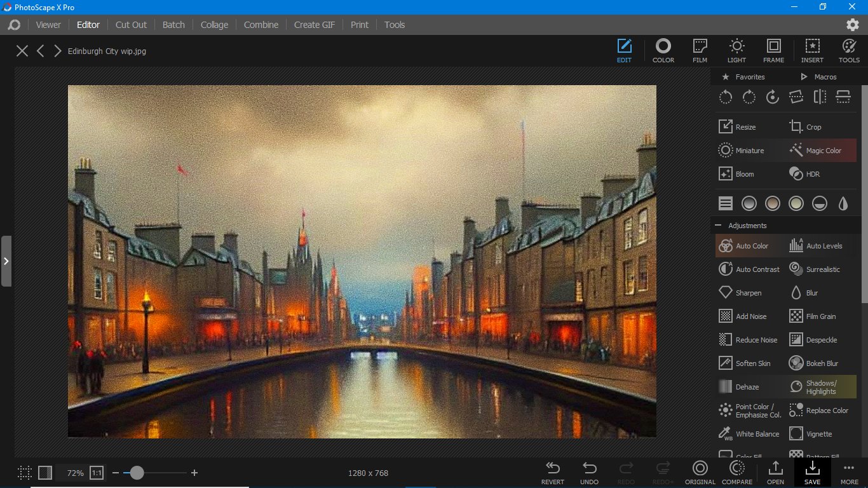Undo the last edit
The image size is (868, 488).
point(590,473)
